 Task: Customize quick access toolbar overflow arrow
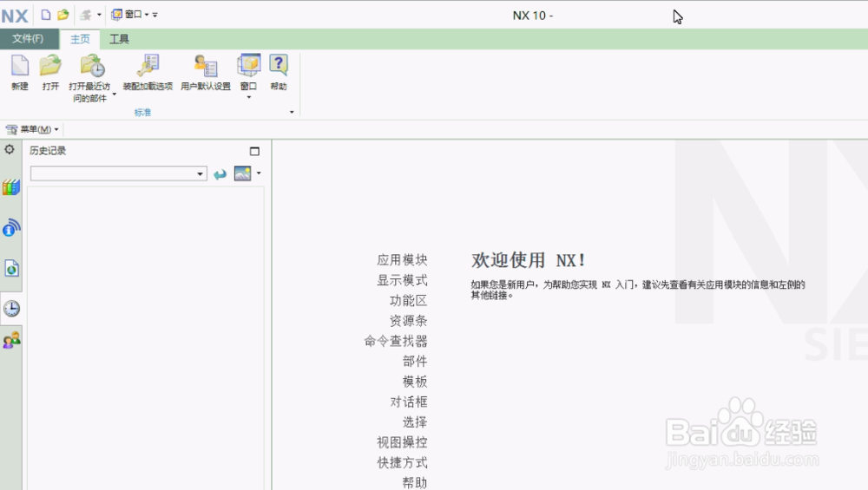coord(155,15)
